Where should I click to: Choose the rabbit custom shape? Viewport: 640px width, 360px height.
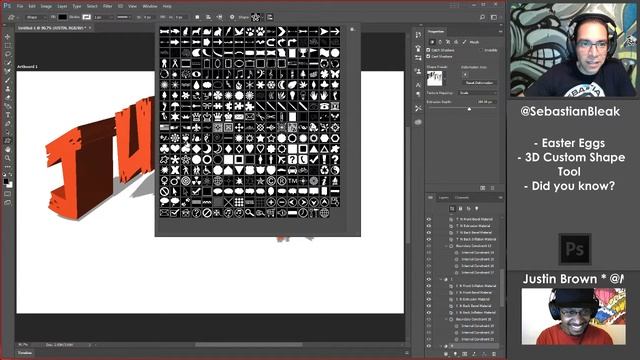[x=218, y=31]
